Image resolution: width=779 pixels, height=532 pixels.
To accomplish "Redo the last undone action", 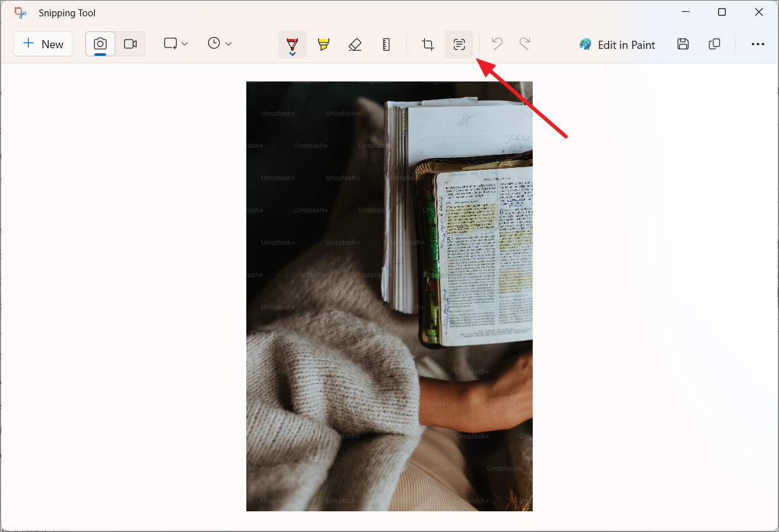I will tap(525, 44).
